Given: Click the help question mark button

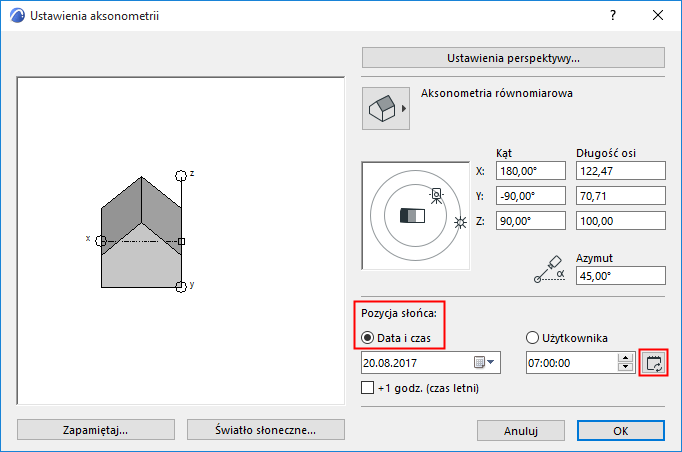Looking at the screenshot, I should tap(613, 16).
